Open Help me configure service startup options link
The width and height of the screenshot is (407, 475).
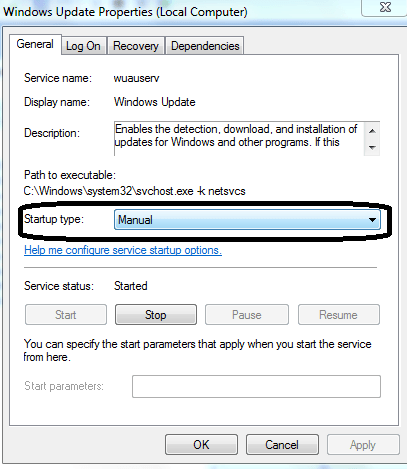click(x=123, y=250)
